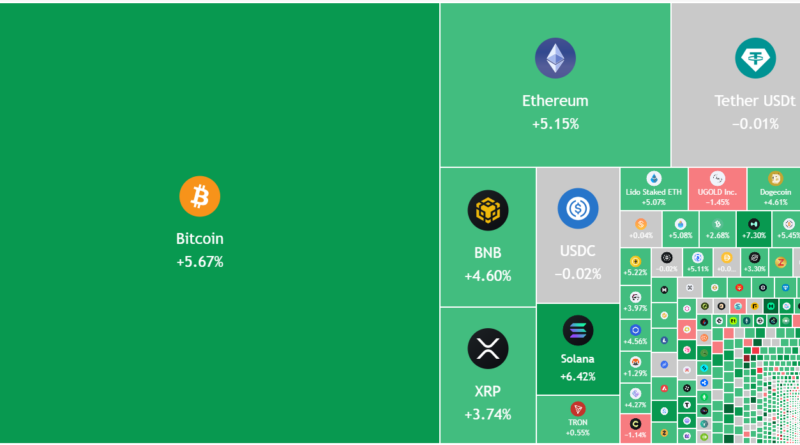Click the Bitcoin name label
This screenshot has height=445, width=800.
coord(199,239)
